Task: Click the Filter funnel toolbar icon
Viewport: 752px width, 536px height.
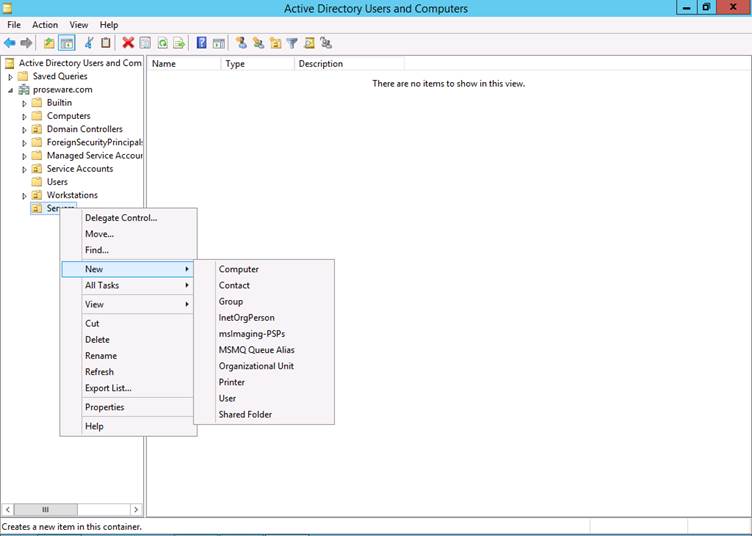Action: pos(292,43)
